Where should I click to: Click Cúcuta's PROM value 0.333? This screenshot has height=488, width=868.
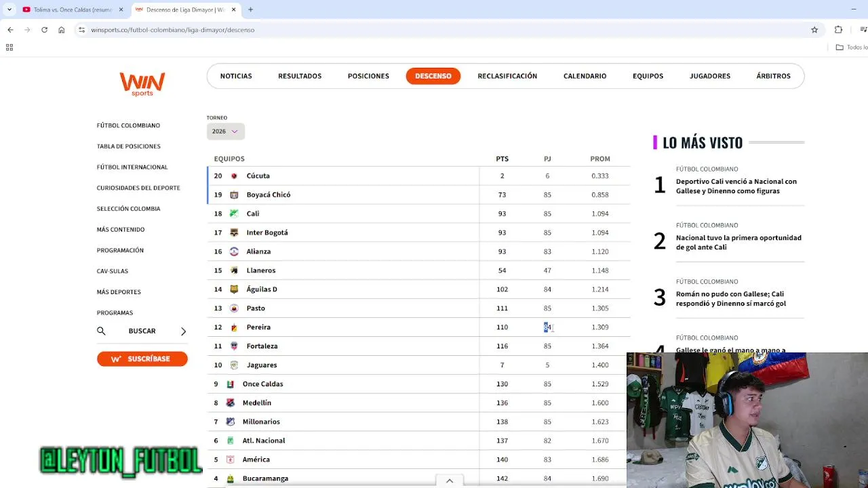point(600,176)
